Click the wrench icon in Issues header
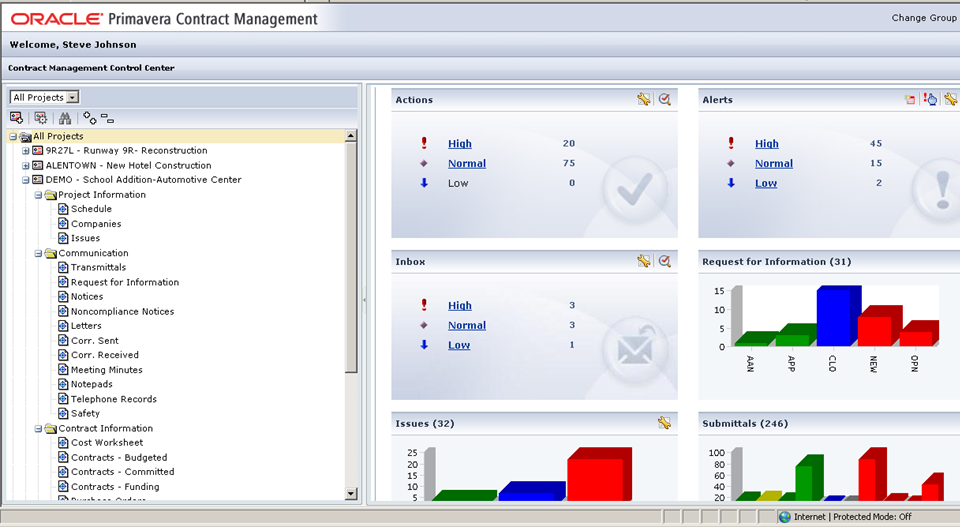The height and width of the screenshot is (527, 960). pyautogui.click(x=664, y=423)
